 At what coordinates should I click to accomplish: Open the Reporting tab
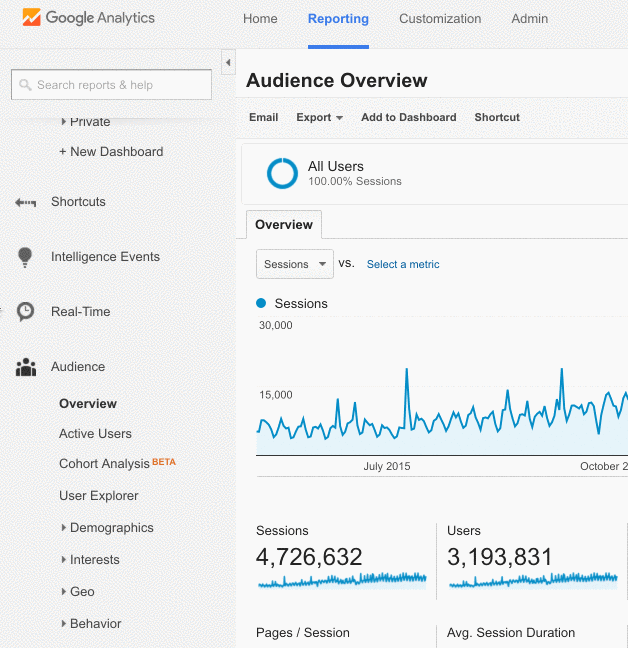338,19
